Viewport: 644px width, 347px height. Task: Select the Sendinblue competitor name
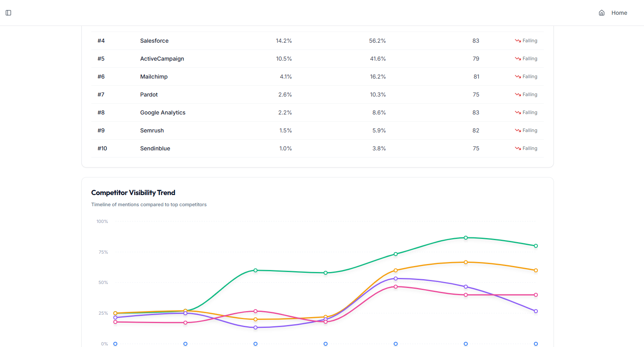coord(155,148)
